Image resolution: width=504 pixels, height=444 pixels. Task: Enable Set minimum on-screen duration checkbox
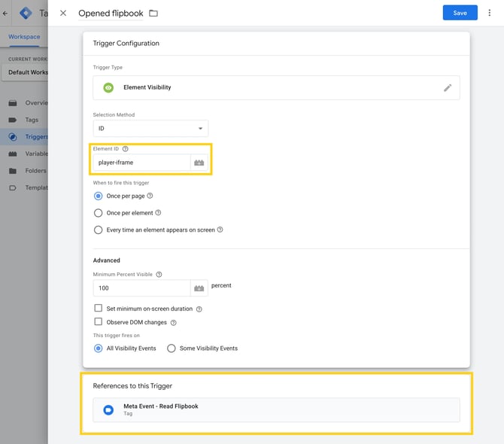[x=98, y=308]
